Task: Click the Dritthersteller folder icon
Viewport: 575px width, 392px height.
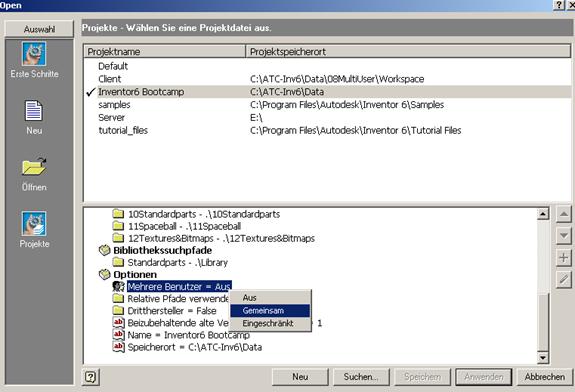Action: coord(118,311)
